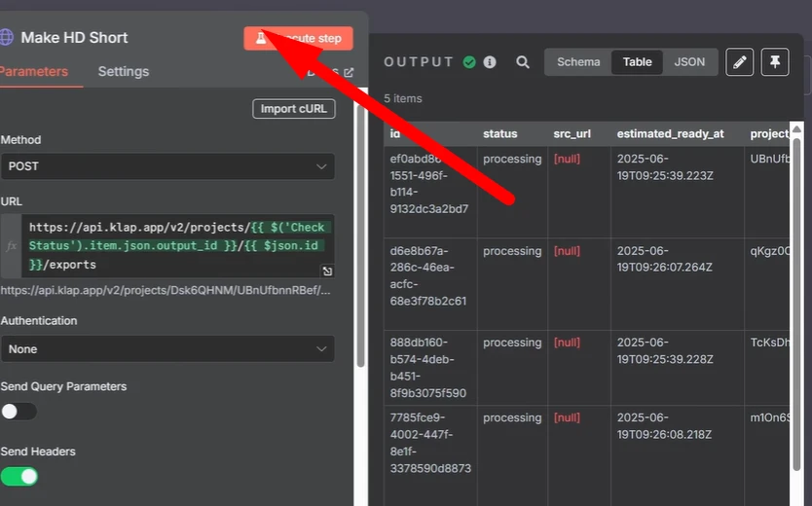Click the fx expression indicator beside URL
This screenshot has width=812, height=506.
11,246
